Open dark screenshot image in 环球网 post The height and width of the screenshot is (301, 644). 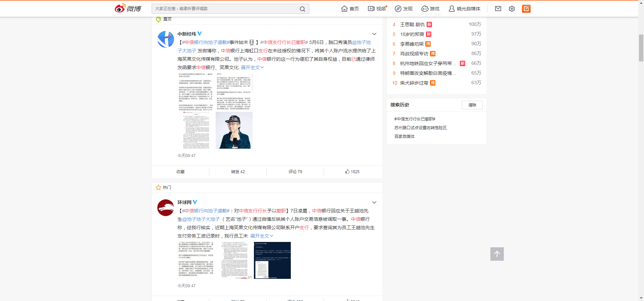click(272, 260)
